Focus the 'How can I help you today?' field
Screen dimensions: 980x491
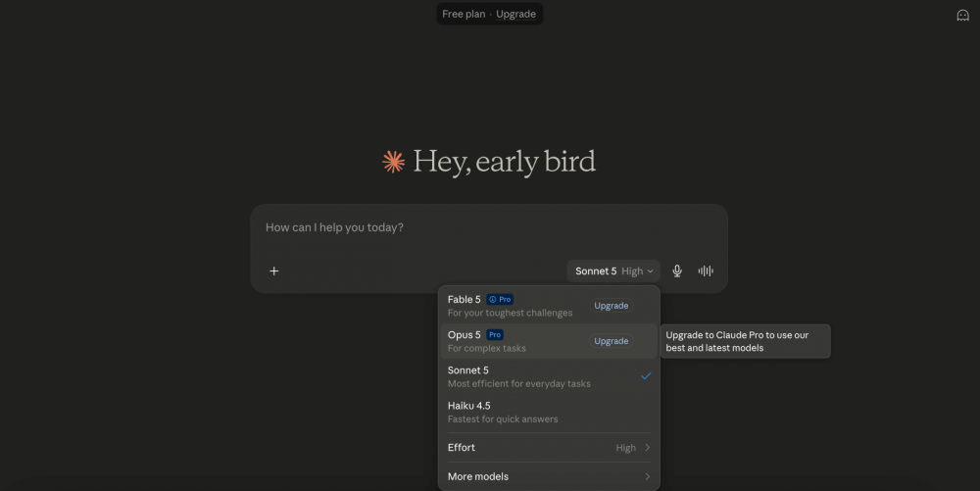pos(489,227)
